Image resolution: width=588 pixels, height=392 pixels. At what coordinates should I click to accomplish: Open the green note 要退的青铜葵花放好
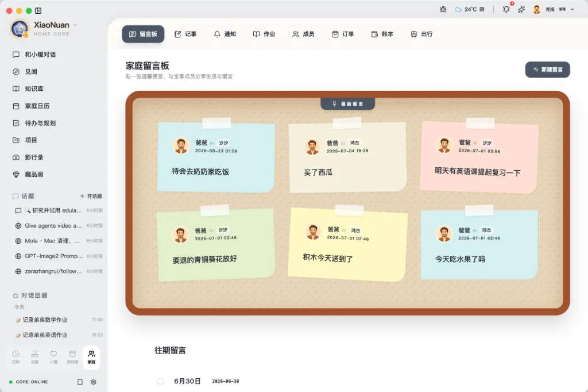(x=216, y=244)
